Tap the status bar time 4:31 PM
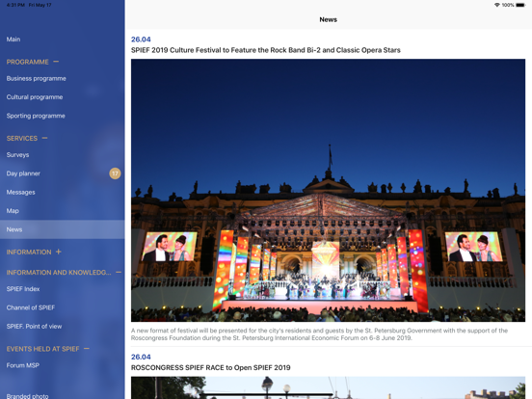Image resolution: width=532 pixels, height=399 pixels. (x=15, y=5)
